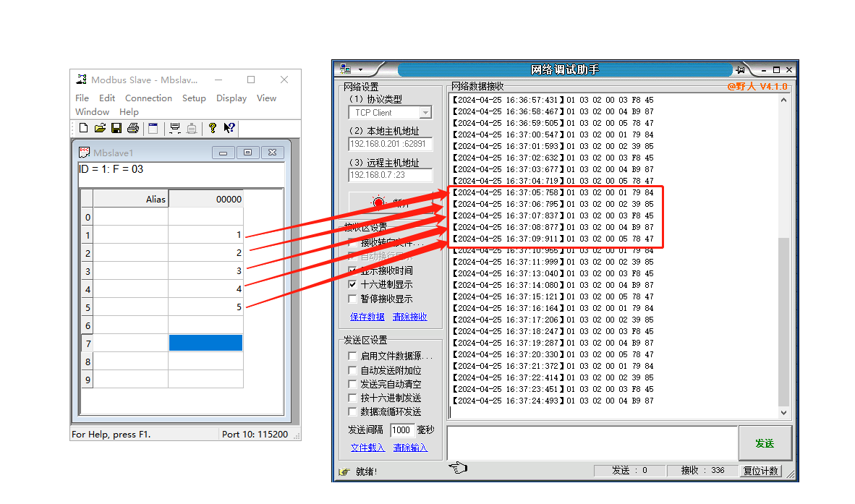Enable the 数据流循环发送 checkbox

(x=352, y=411)
